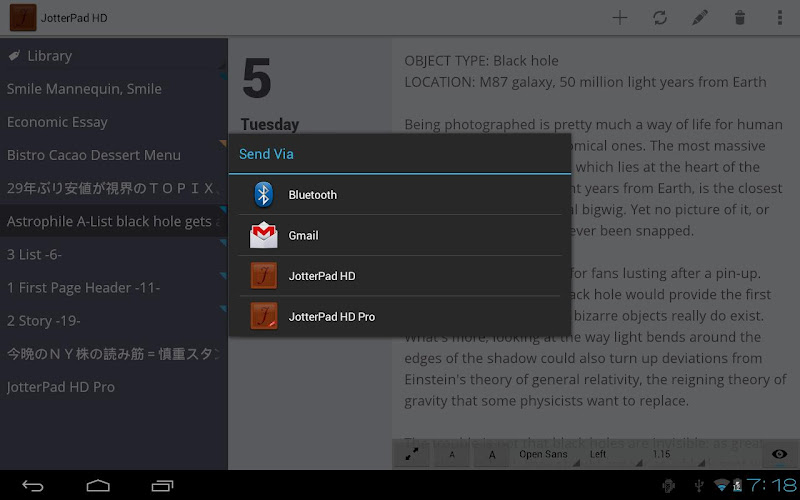The image size is (800, 500).
Task: Open the 2 Story -19- note
Action: click(x=113, y=320)
